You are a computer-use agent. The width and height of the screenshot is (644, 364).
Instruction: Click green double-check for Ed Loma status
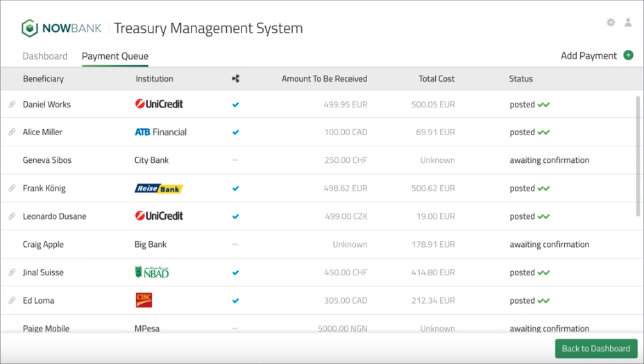543,301
